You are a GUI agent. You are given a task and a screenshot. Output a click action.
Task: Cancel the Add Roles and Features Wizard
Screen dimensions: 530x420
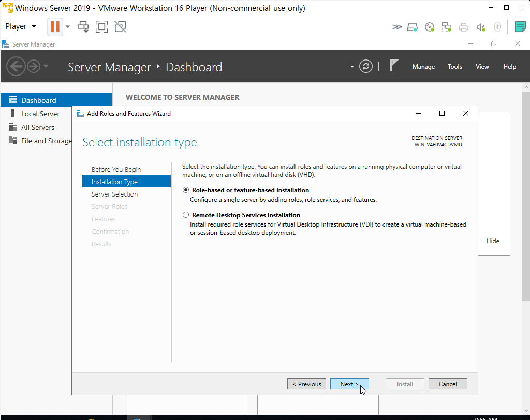coord(448,384)
